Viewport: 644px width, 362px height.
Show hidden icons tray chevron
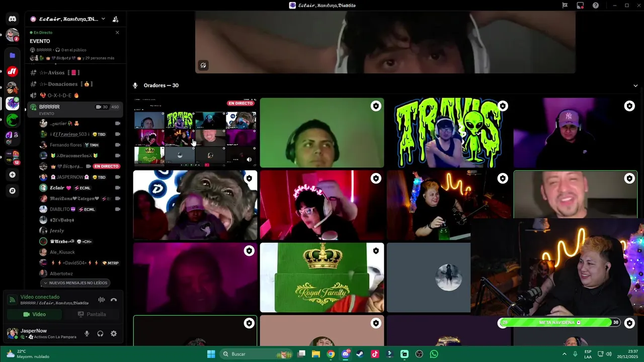(x=564, y=354)
